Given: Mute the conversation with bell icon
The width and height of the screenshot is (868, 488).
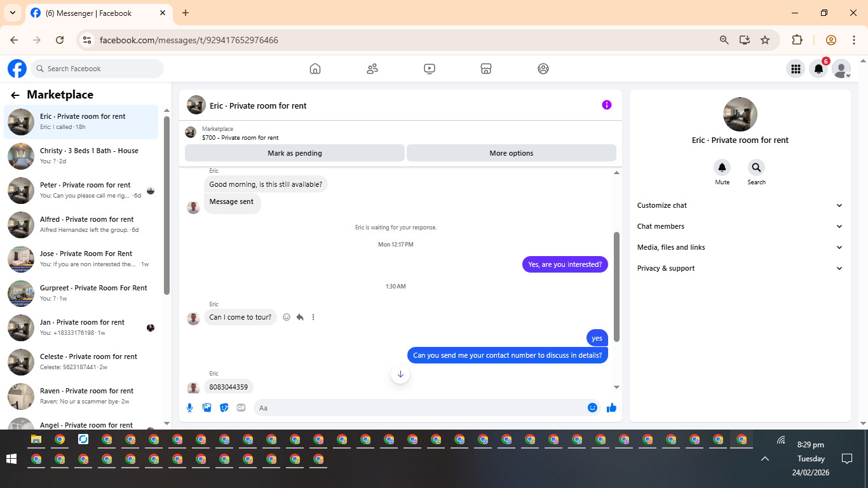Looking at the screenshot, I should click(x=722, y=168).
